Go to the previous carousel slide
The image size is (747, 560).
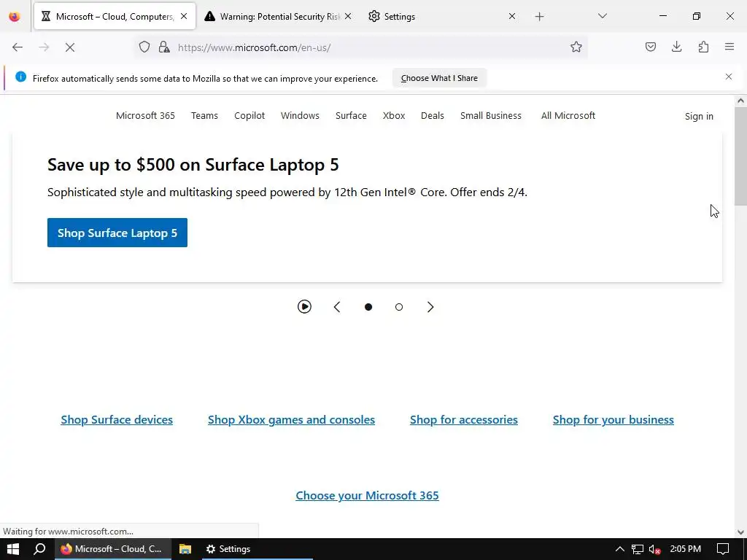click(337, 307)
